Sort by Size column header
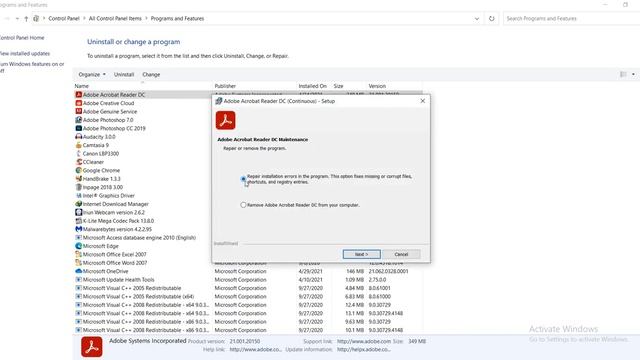The height and width of the screenshot is (360, 640). [338, 86]
